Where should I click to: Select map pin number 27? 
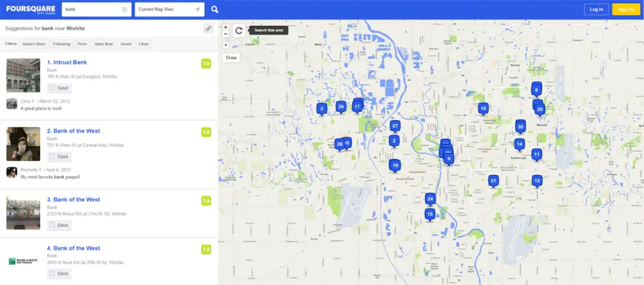point(395,126)
